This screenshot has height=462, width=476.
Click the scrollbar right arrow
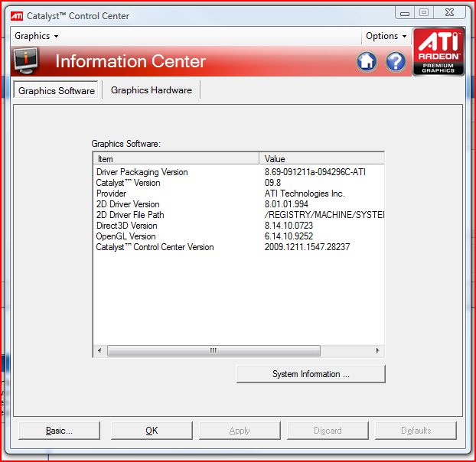[377, 350]
